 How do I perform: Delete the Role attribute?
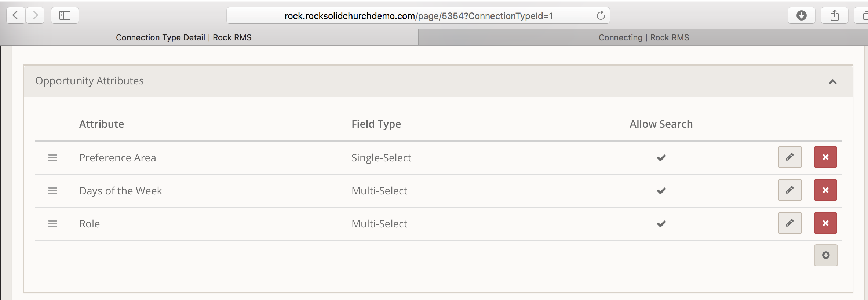[825, 223]
